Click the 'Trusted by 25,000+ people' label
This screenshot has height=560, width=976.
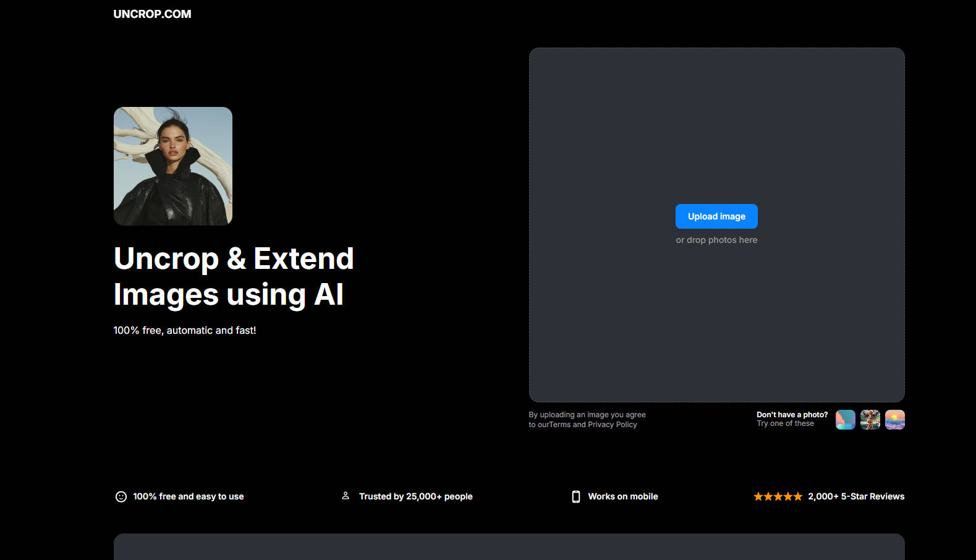(415, 496)
